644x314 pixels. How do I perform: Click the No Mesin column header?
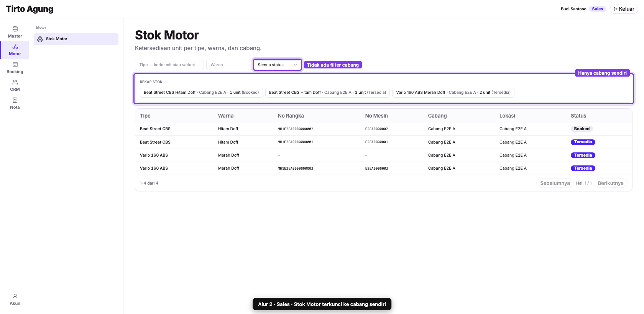(376, 116)
